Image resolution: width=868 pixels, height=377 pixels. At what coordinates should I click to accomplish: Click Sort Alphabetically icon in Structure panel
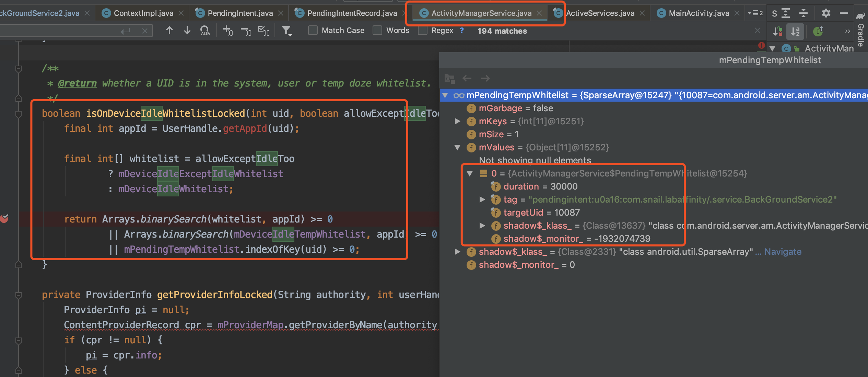click(795, 31)
